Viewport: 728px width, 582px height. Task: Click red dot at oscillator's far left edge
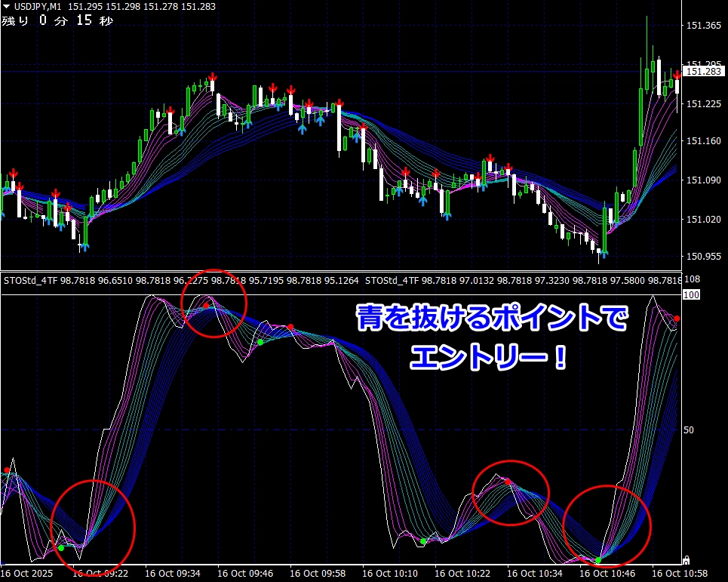coord(7,470)
